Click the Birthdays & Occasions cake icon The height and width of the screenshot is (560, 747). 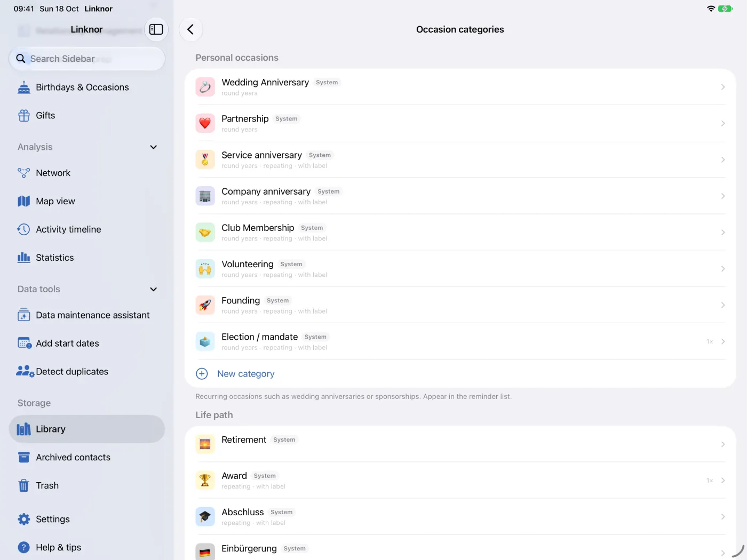(24, 87)
